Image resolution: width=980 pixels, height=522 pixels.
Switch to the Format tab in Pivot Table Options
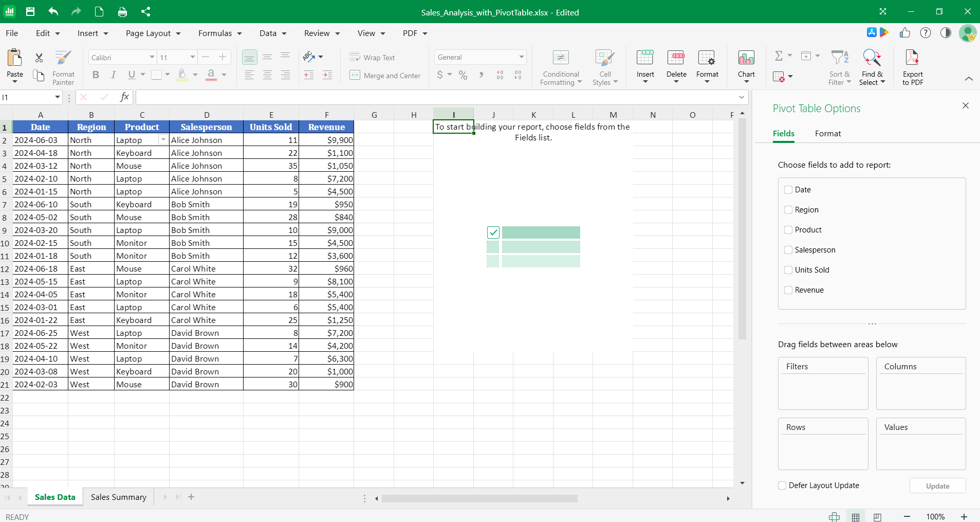click(828, 133)
